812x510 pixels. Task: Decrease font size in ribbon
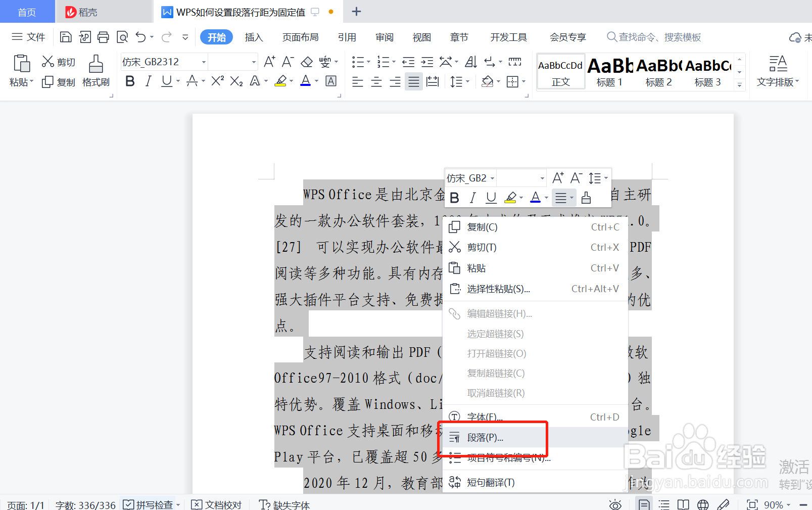[x=288, y=62]
